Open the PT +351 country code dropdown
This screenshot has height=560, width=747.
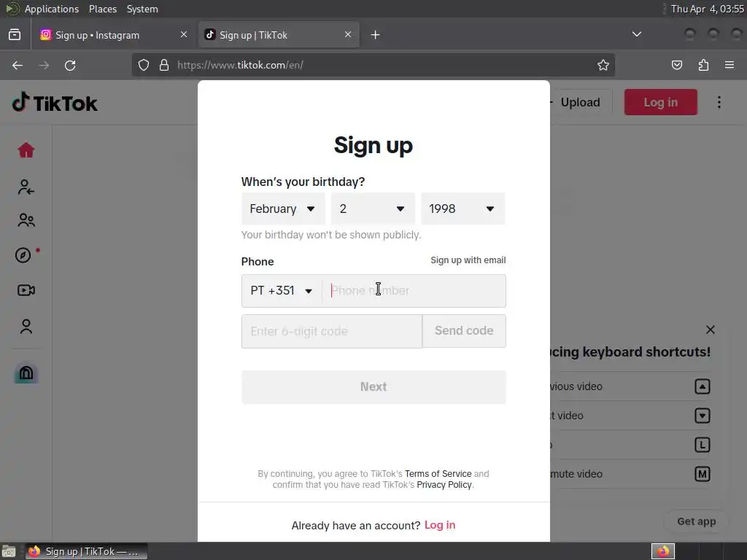[x=282, y=290]
